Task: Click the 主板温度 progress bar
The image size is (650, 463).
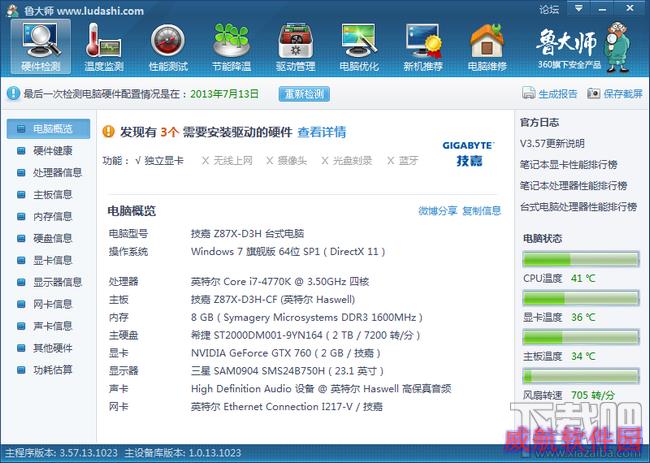Action: point(581,337)
